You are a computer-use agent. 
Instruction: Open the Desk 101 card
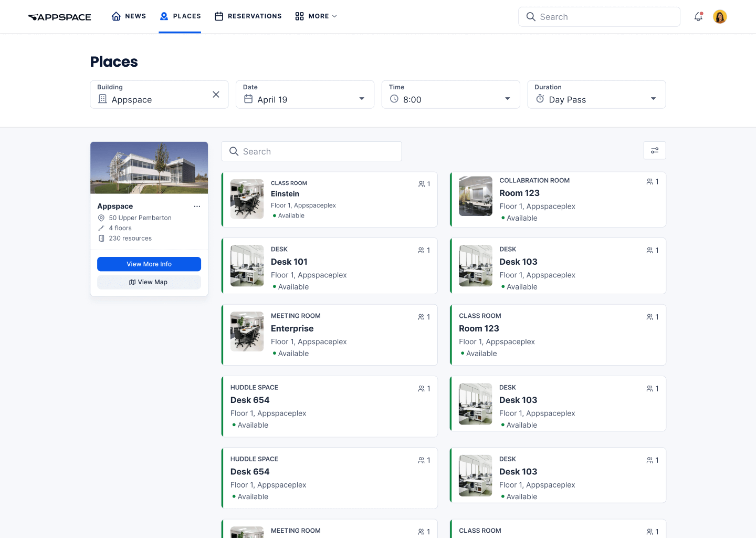(x=336, y=266)
